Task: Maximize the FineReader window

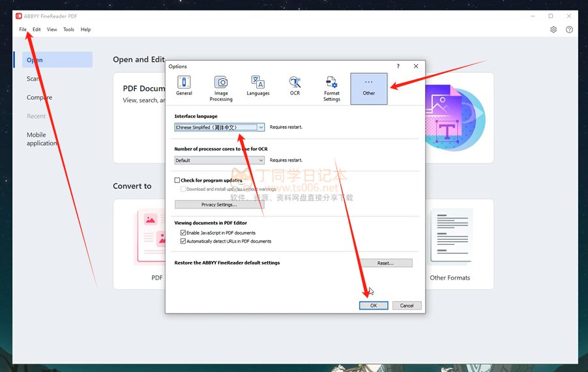Action: pyautogui.click(x=550, y=16)
